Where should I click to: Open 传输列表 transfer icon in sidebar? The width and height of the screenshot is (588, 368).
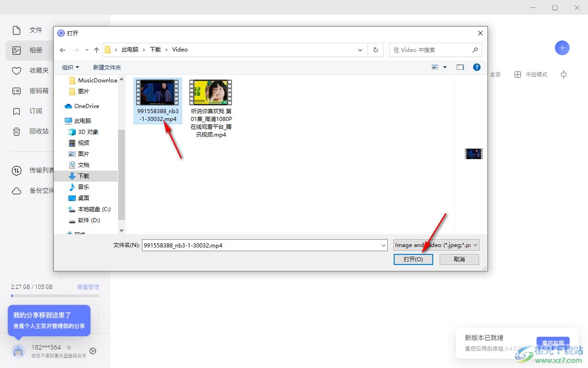click(x=17, y=171)
